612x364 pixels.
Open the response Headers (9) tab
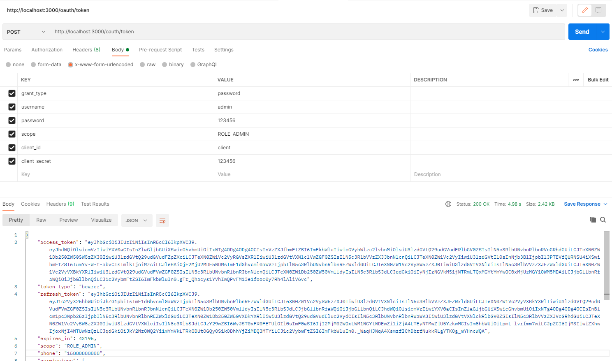[x=60, y=204]
